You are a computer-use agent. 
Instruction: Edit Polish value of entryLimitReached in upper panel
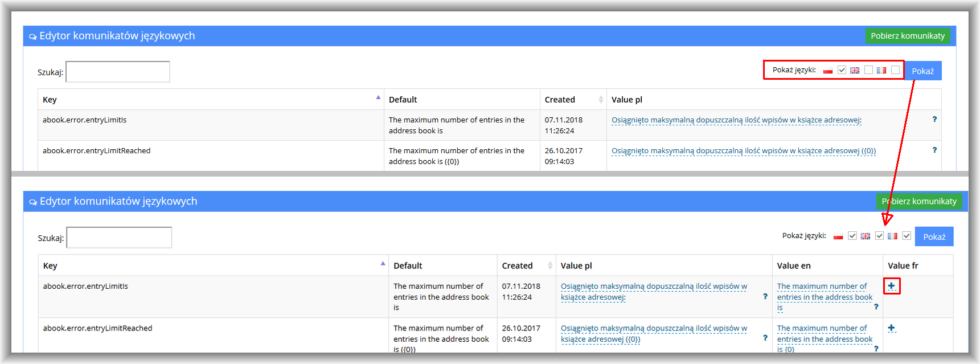pyautogui.click(x=744, y=151)
